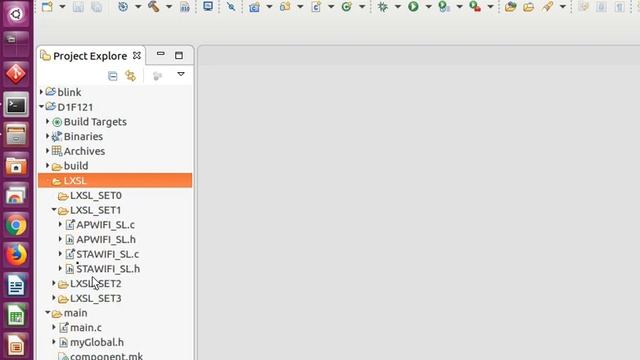The height and width of the screenshot is (360, 640).
Task: Open the New wizard dropdown arrow
Action: coord(62,7)
